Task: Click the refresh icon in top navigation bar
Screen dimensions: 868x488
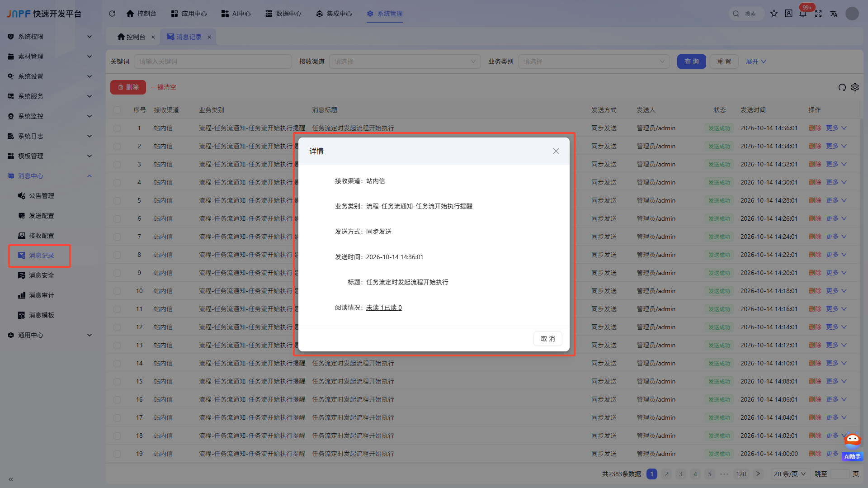Action: click(112, 14)
